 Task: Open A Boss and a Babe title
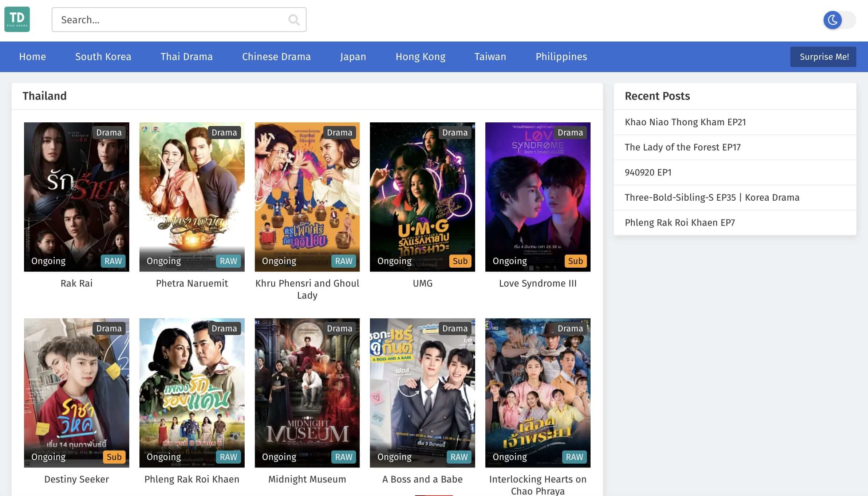click(422, 479)
